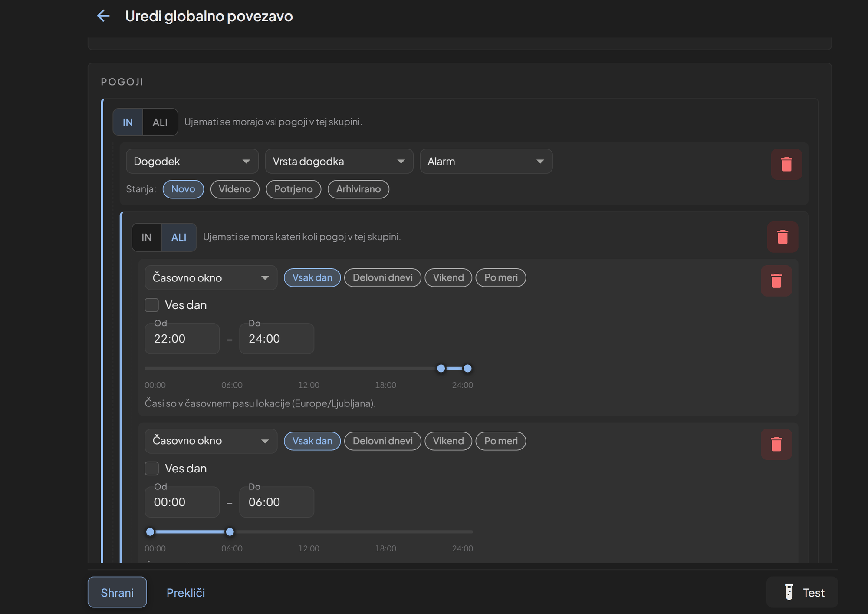Open the Vrsta dogodka dropdown
868x614 pixels.
coord(339,161)
